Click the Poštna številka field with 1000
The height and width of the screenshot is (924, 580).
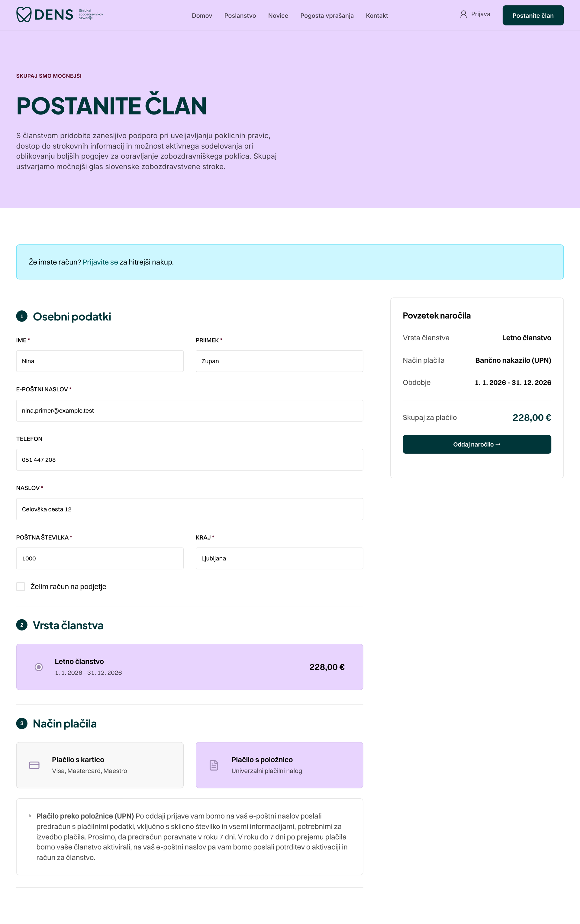100,558
